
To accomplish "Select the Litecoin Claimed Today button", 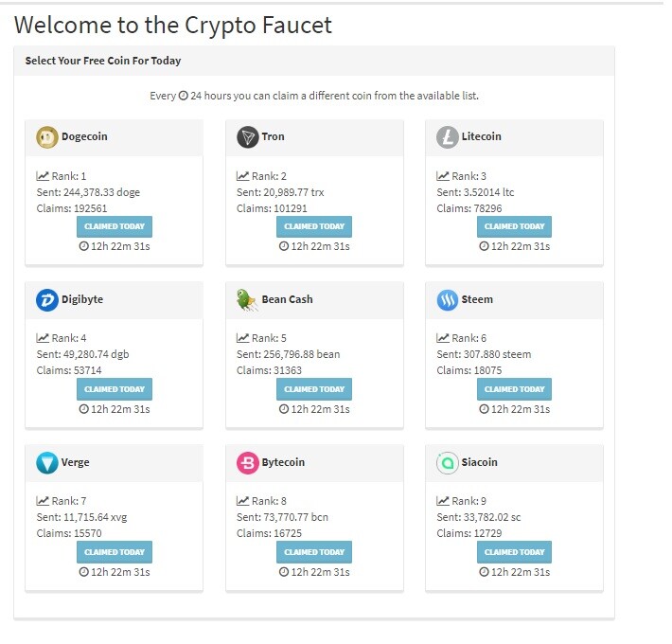I will (x=514, y=226).
